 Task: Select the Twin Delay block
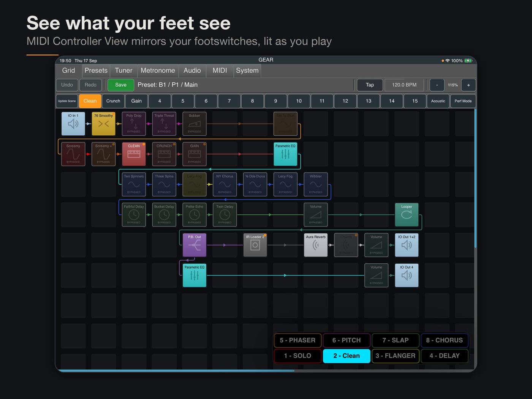pos(225,215)
